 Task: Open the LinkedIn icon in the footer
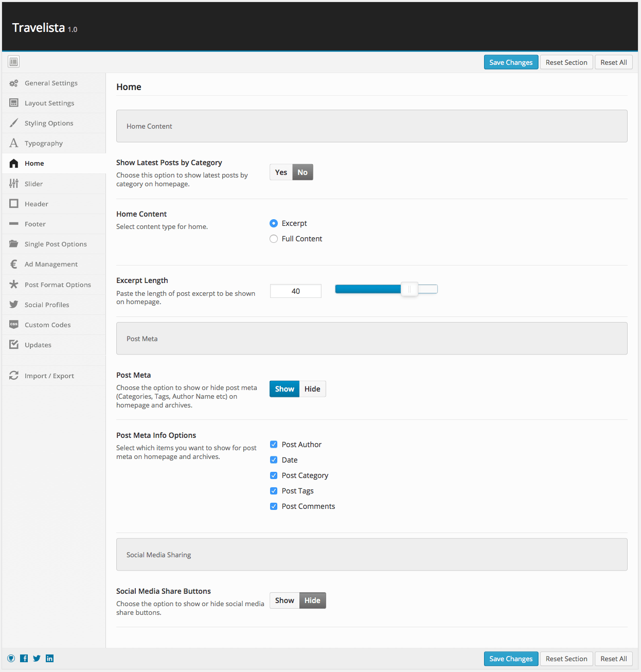pyautogui.click(x=50, y=658)
